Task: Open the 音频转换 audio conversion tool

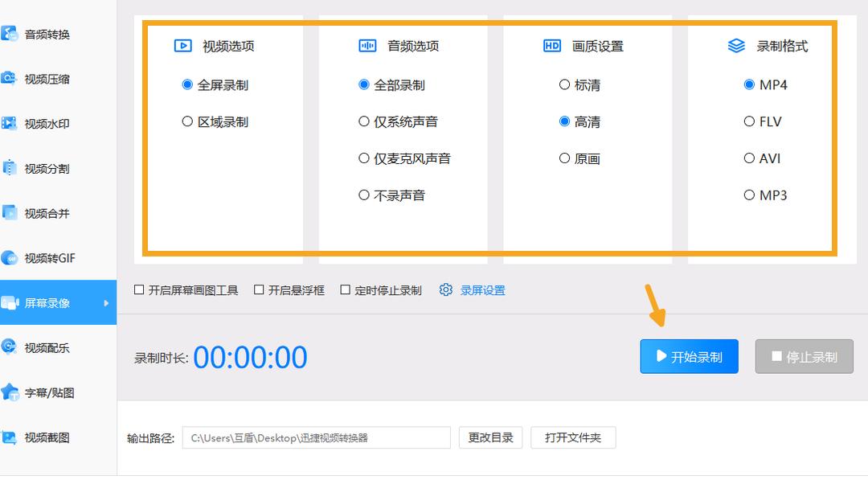Action: click(48, 35)
